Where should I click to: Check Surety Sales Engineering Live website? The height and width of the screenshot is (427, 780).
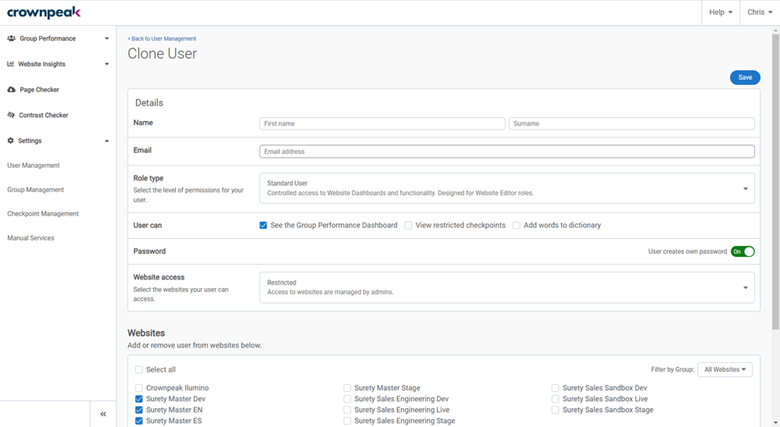[x=347, y=410]
